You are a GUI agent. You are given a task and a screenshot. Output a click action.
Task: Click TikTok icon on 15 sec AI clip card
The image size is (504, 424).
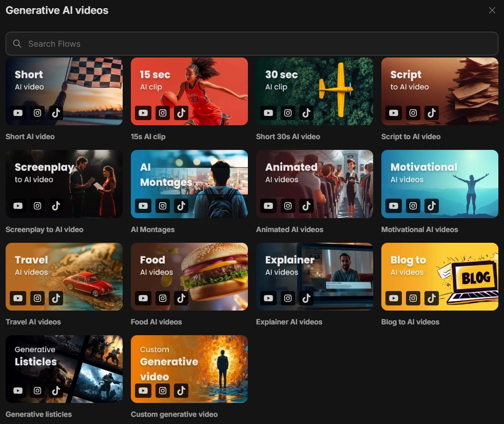(181, 113)
